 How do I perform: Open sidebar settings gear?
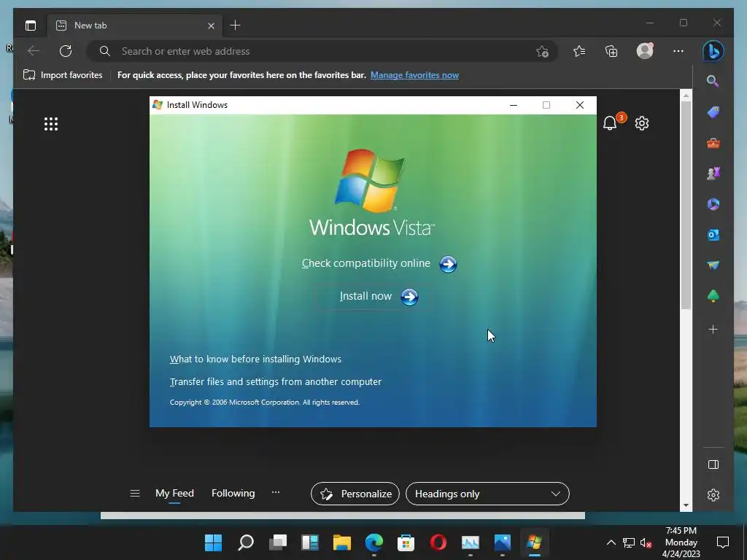(x=713, y=495)
